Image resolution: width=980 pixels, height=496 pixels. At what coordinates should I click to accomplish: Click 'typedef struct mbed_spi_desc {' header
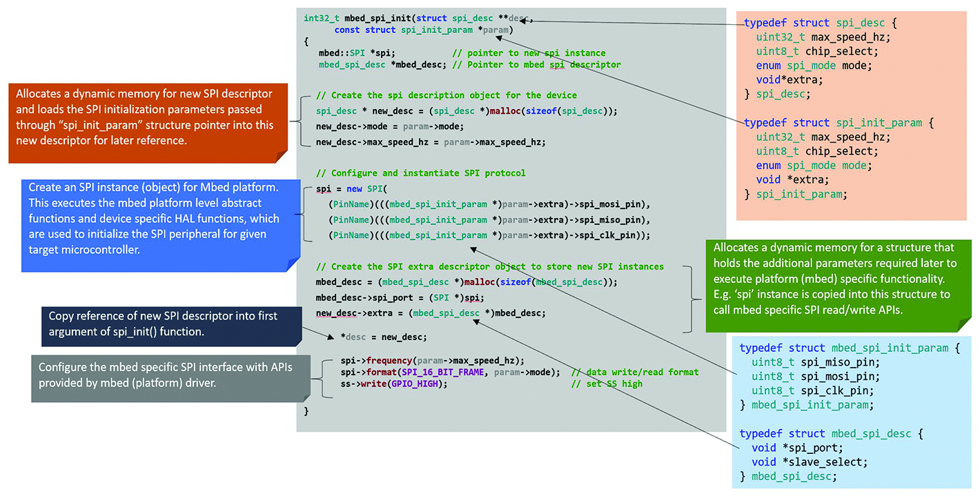(831, 434)
